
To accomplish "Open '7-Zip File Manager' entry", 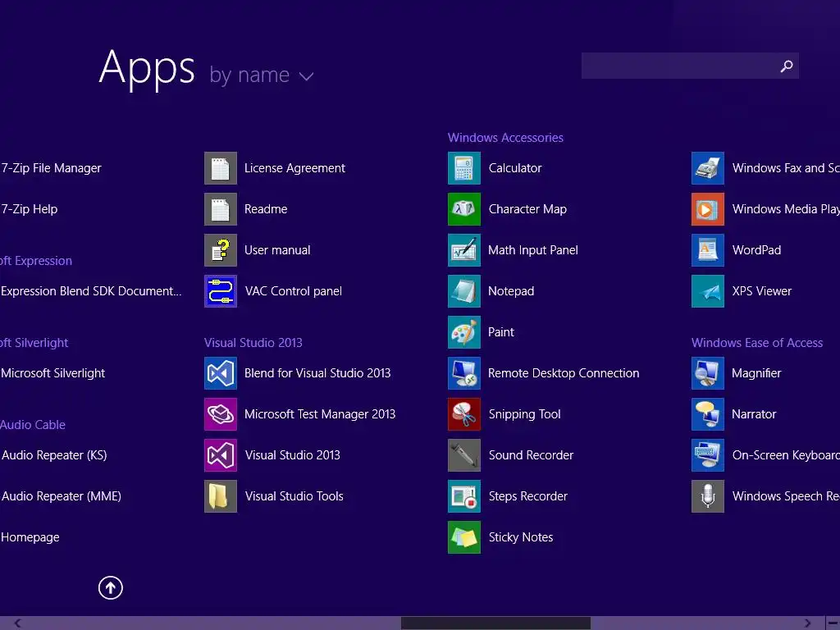I will 51,167.
